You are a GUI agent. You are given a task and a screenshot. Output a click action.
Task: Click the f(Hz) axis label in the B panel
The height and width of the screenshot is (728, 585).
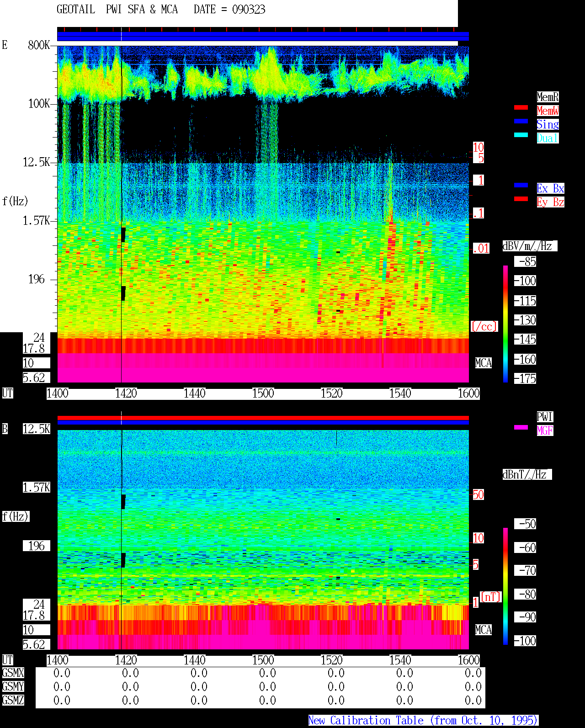[x=16, y=516]
